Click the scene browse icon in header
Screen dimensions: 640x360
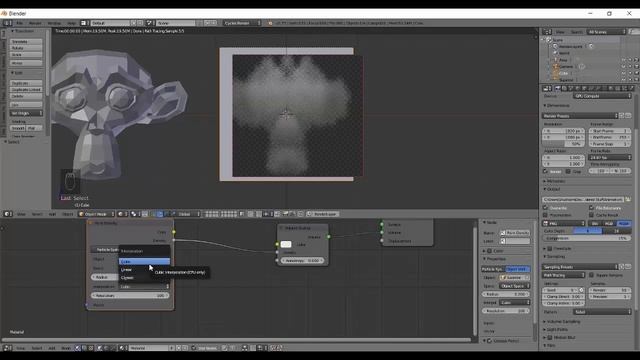(150, 23)
